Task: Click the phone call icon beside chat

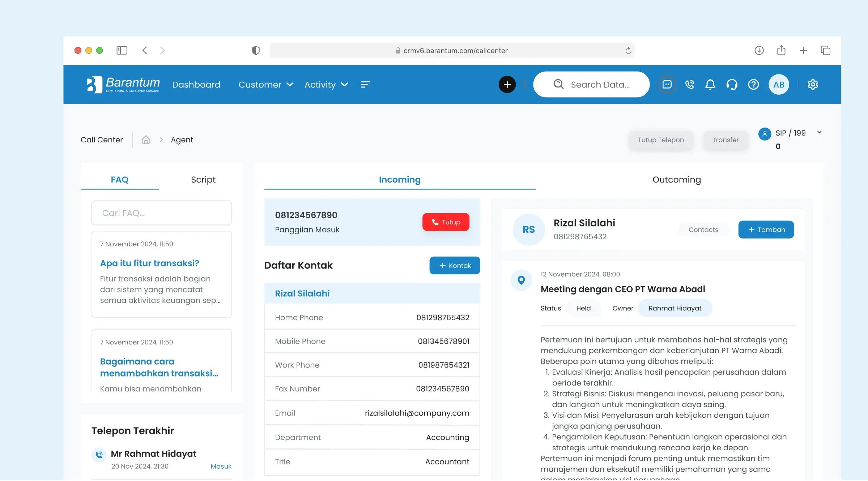Action: point(690,84)
